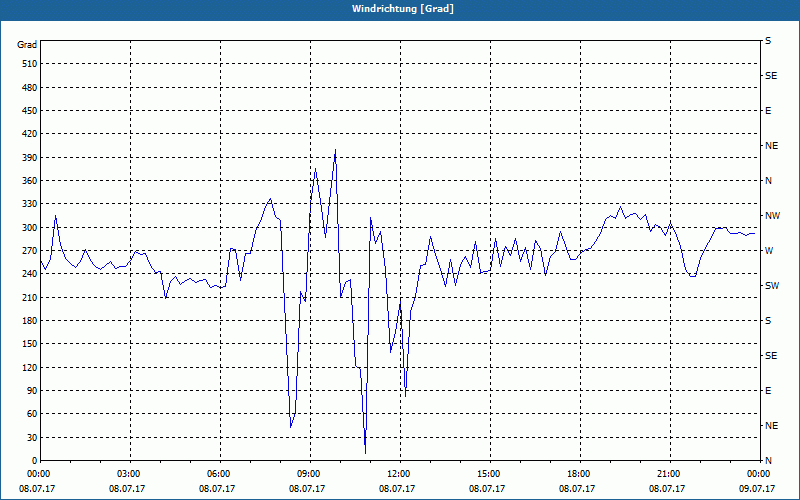800x500 pixels.
Task: Click the 03:00 time label
Action: tap(131, 474)
